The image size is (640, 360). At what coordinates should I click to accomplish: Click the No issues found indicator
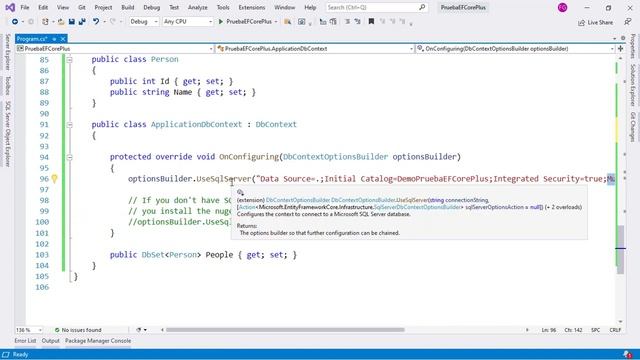pyautogui.click(x=78, y=330)
